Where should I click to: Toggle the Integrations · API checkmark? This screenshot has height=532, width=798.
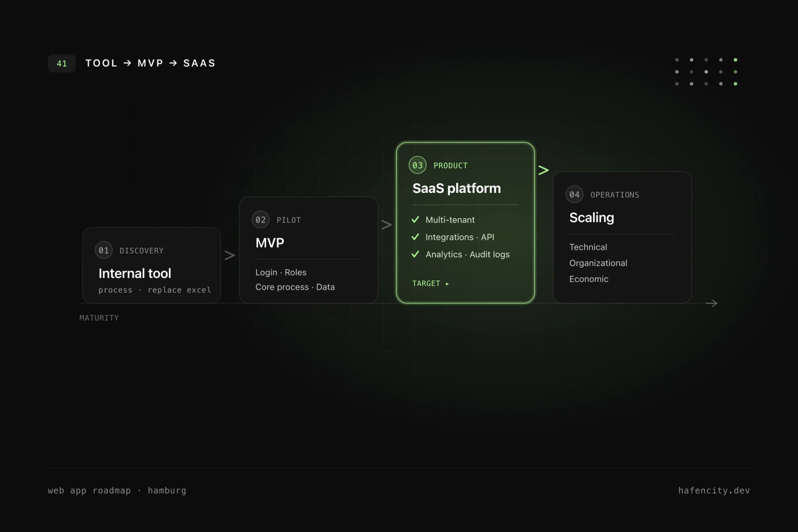click(x=415, y=237)
